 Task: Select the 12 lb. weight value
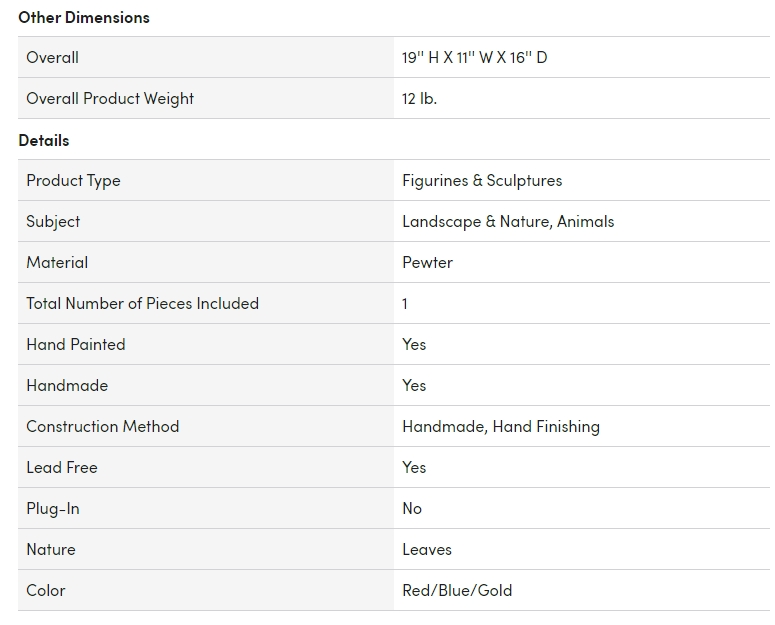pyautogui.click(x=419, y=98)
